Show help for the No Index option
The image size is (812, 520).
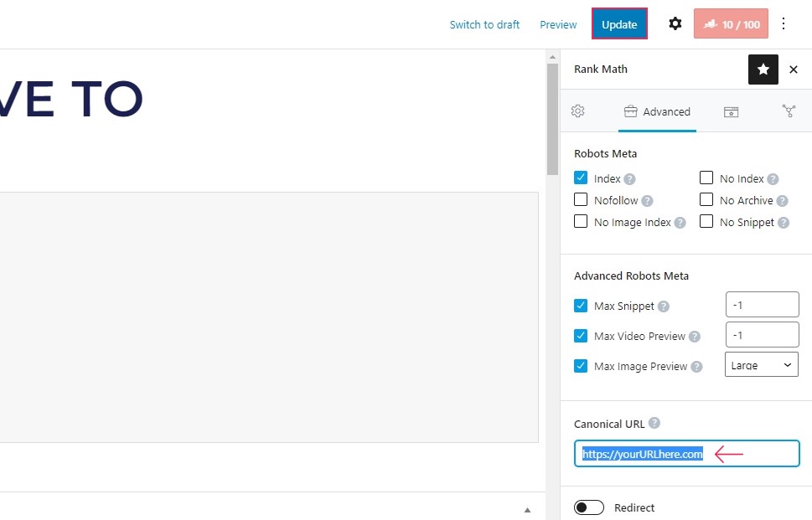(x=773, y=179)
